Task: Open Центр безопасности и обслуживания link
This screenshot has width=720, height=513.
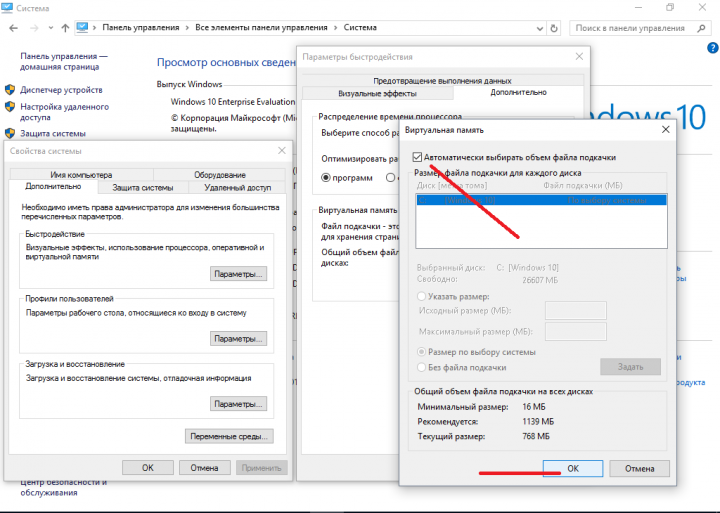Action: click(x=63, y=487)
